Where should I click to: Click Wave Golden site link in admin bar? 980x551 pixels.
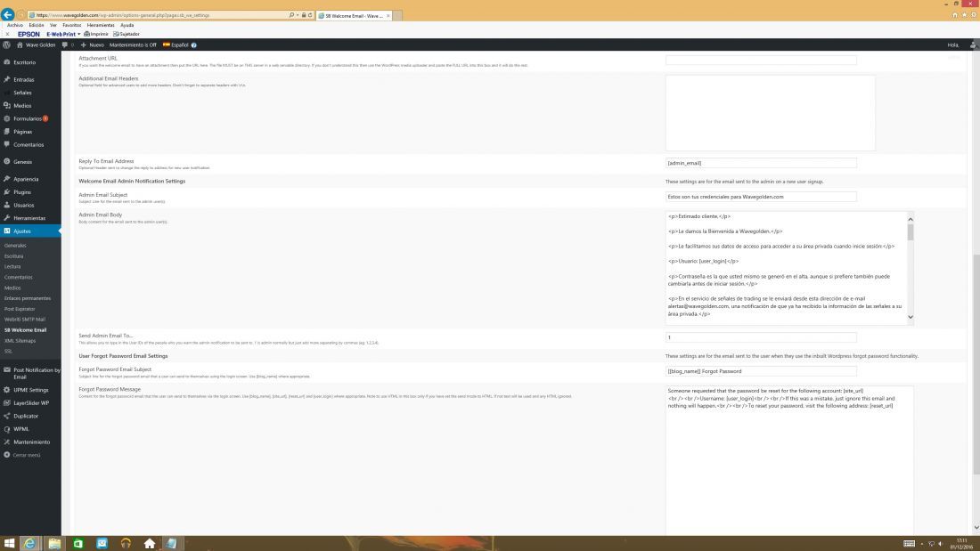pyautogui.click(x=37, y=45)
